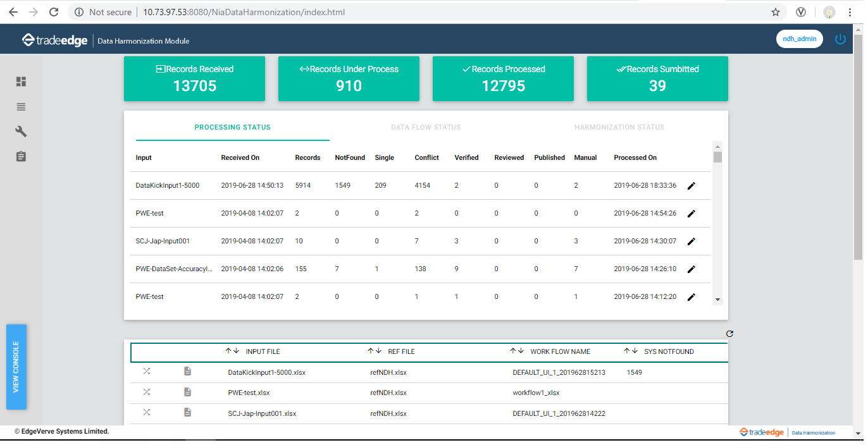Switch to Harmonization Status tab

point(619,128)
